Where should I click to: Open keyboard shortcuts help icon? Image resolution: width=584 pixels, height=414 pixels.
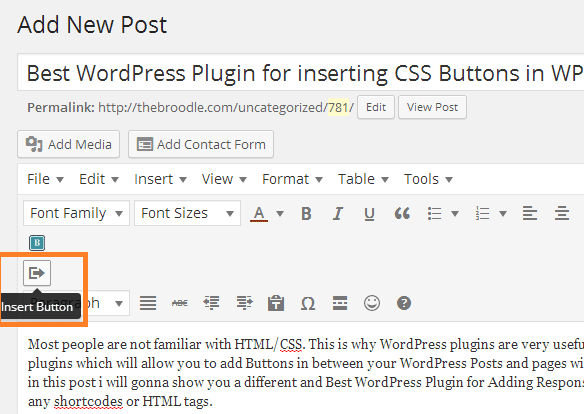coord(404,303)
